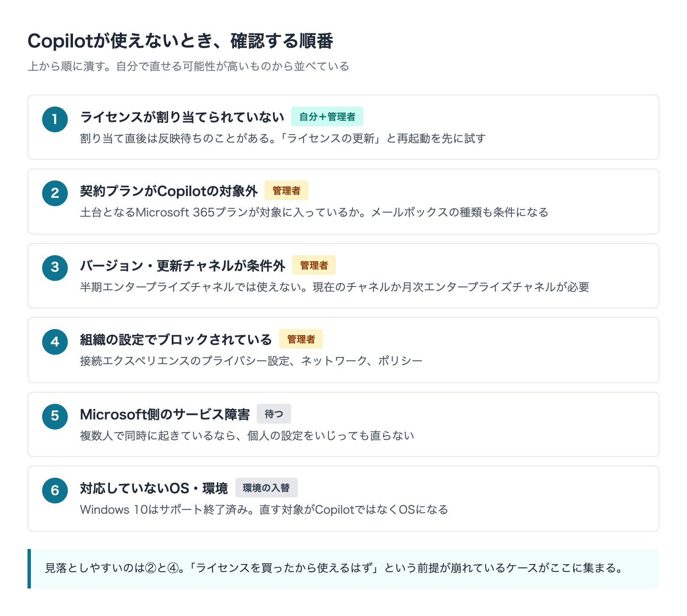This screenshot has width=687, height=616.
Task: Click the footer note starting '見落としやすいのは②と④'
Action: tap(334, 568)
